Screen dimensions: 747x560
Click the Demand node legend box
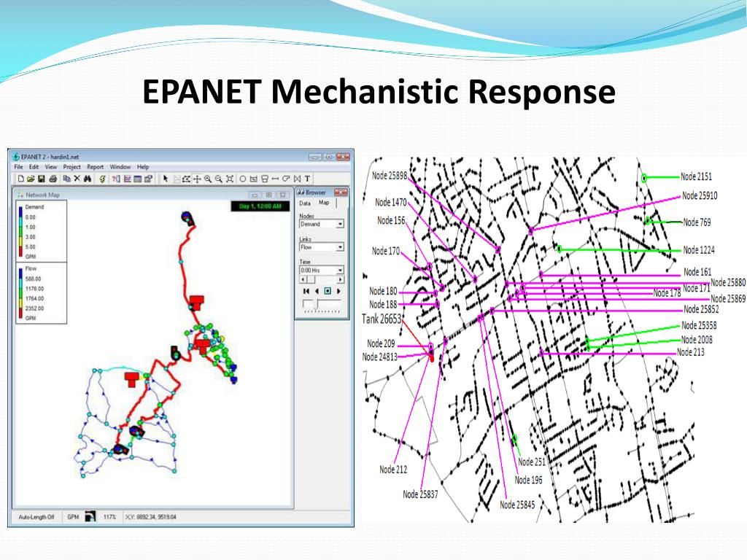tap(42, 231)
